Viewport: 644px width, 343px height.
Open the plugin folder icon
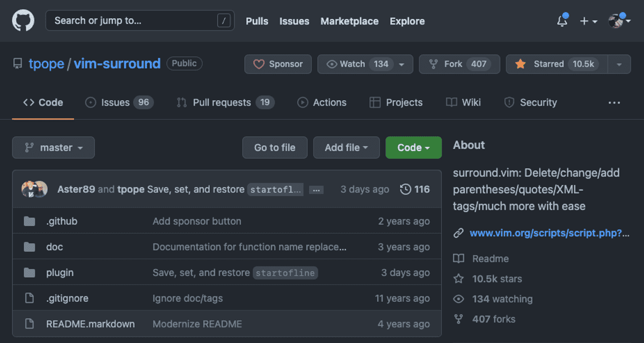pos(30,272)
